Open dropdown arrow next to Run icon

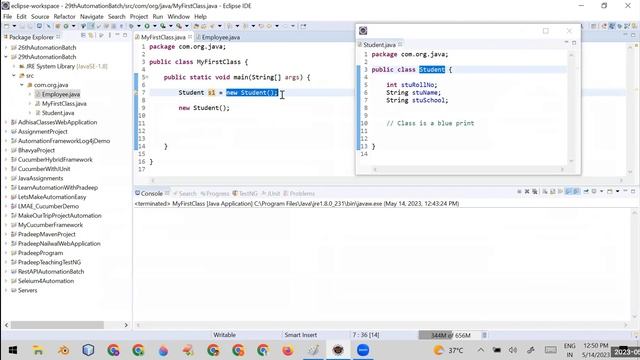[x=155, y=26]
